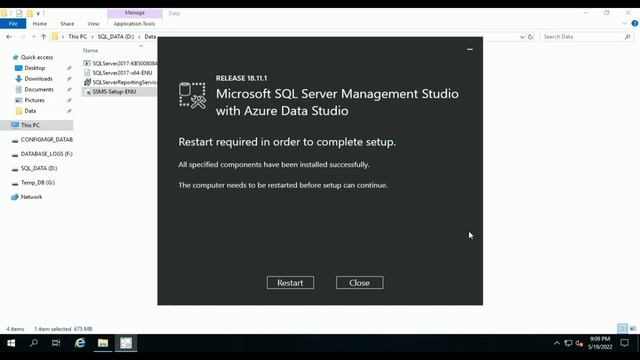Select SSMS-Setup-ENU file
Screen dimensions: 640x360
(110, 91)
